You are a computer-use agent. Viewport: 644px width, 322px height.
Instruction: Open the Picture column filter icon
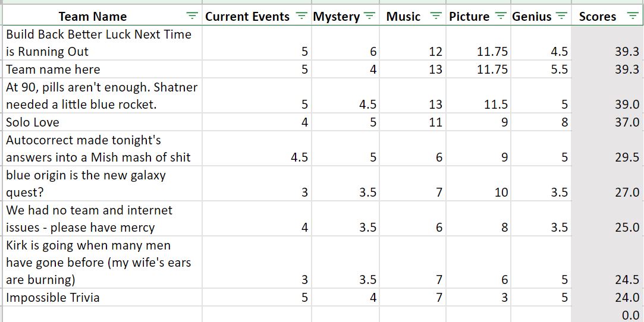[500, 16]
